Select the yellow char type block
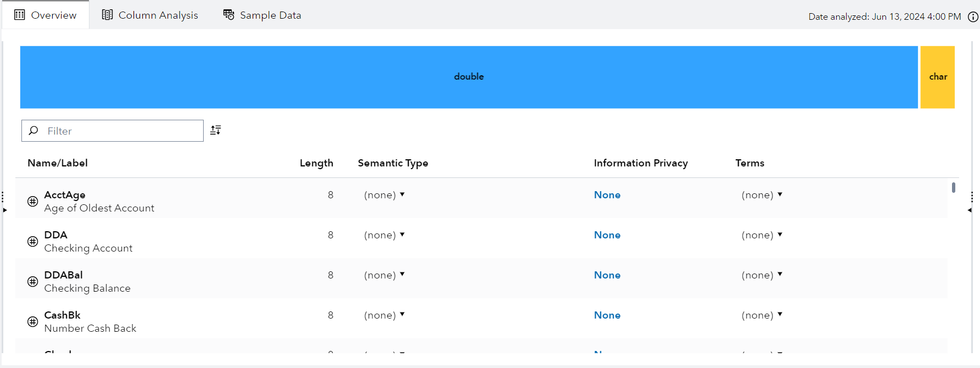Viewport: 980px width, 368px height. (938, 77)
